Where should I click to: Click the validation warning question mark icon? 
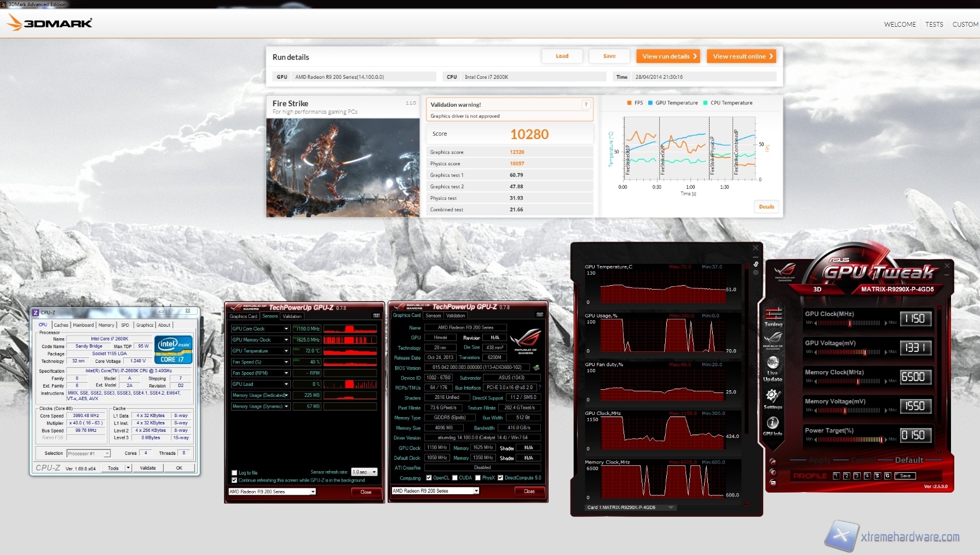coord(586,105)
